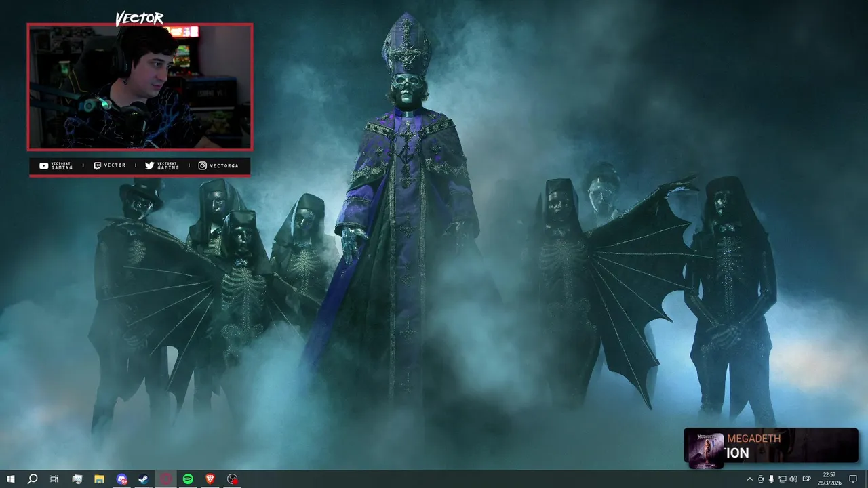Open Discord with 9+ notifications badge
The image size is (868, 488).
[121, 479]
